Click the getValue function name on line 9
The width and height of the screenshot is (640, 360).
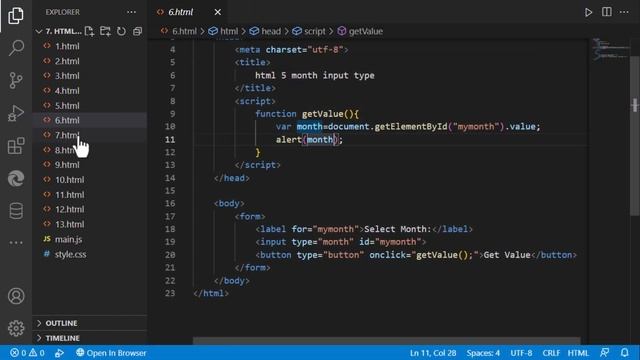coord(322,114)
